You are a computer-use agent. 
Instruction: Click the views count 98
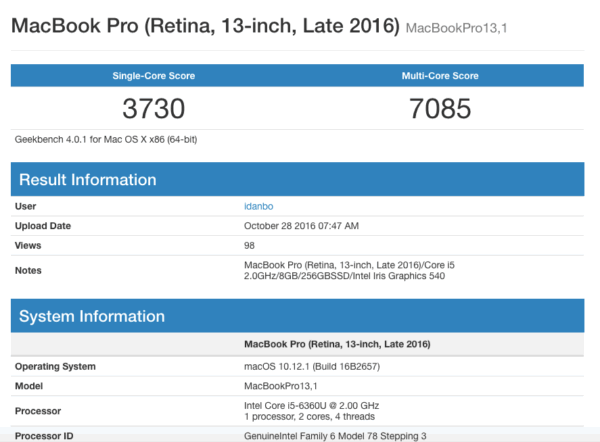coord(250,245)
